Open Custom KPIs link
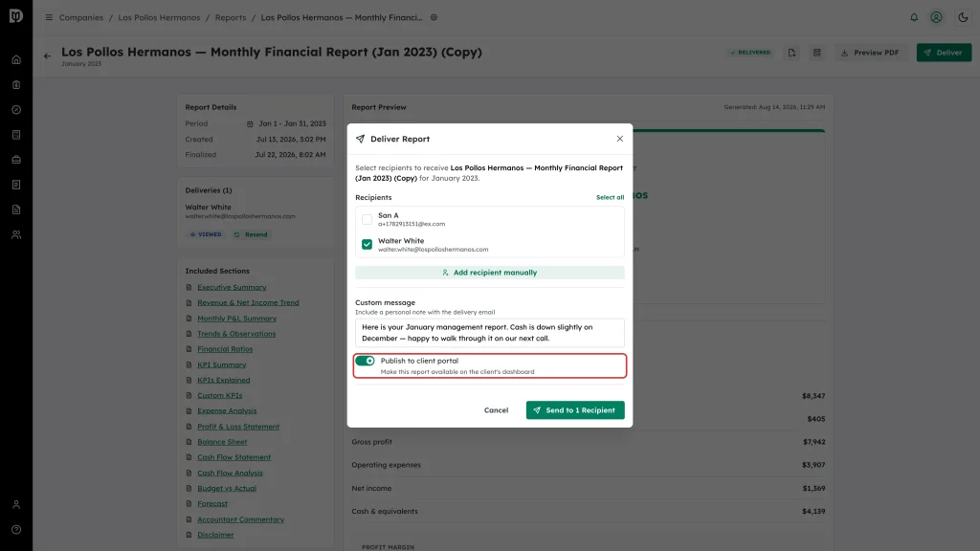Screen dimensions: 980x551 219,395
